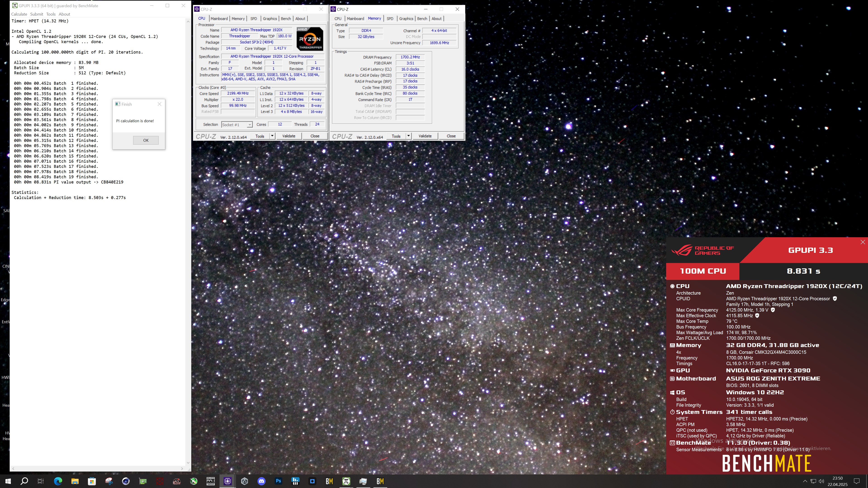Open File Explorer from the taskbar
Viewport: 868px width, 488px height.
75,481
